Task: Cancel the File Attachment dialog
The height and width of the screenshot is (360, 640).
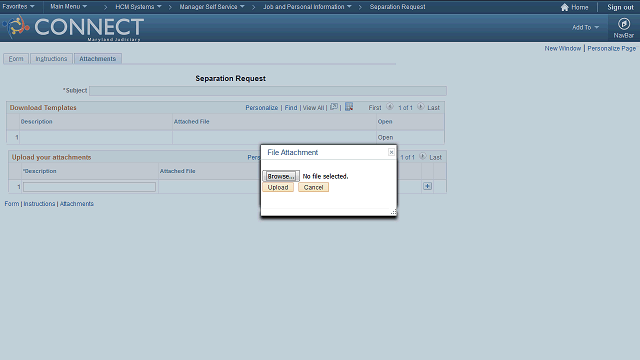Action: 313,187
